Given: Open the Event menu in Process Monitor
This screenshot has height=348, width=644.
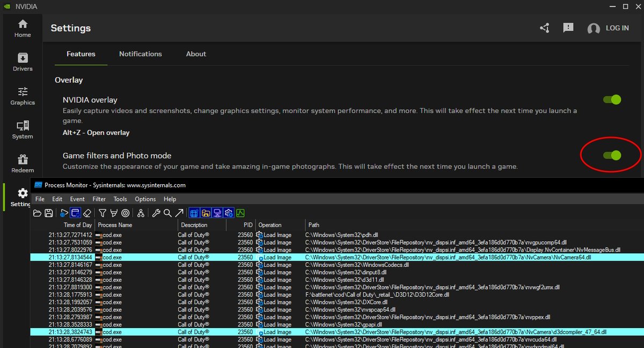Looking at the screenshot, I should (78, 199).
